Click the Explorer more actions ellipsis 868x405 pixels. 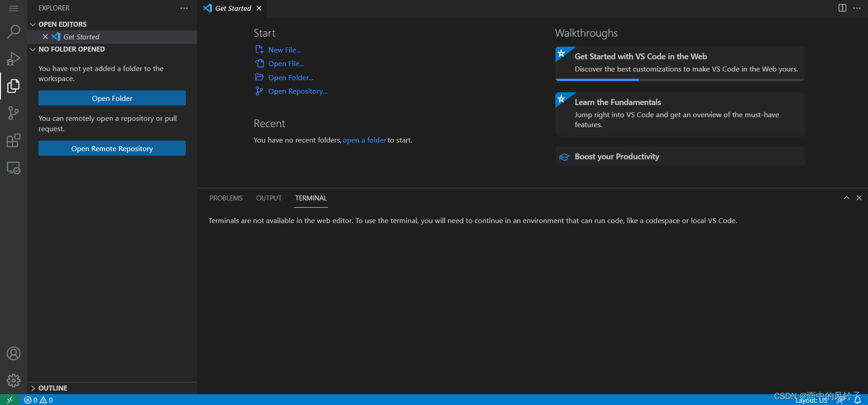tap(184, 8)
